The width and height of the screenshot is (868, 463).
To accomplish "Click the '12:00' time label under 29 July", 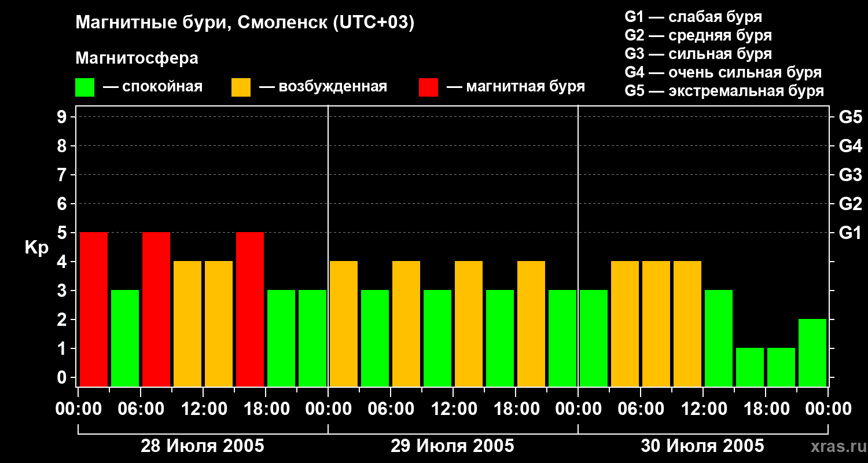I will (453, 409).
